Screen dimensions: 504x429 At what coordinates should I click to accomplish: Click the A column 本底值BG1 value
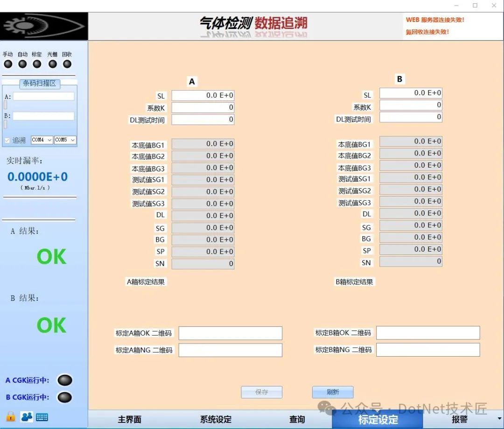pyautogui.click(x=203, y=144)
